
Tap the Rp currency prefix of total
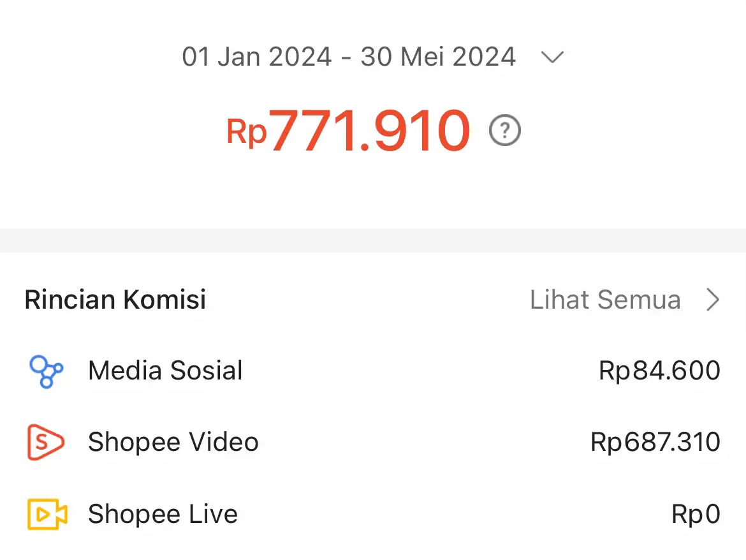coord(247,132)
